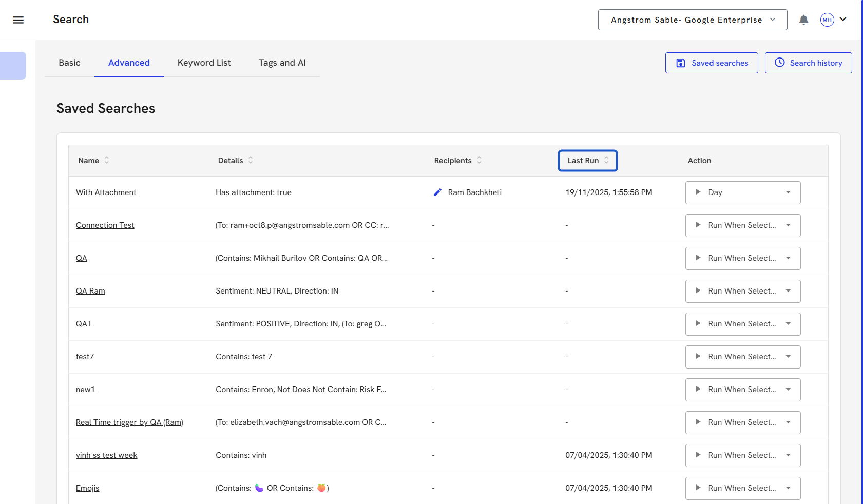This screenshot has width=863, height=504.
Task: Sort table by Details column
Action: (251, 161)
